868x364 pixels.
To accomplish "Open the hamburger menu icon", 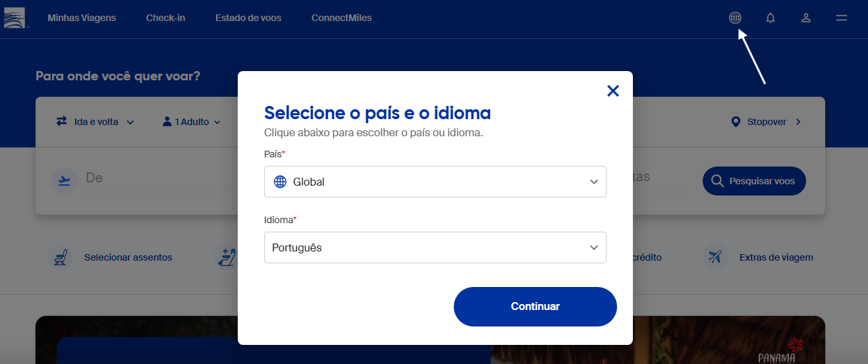I will 841,18.
